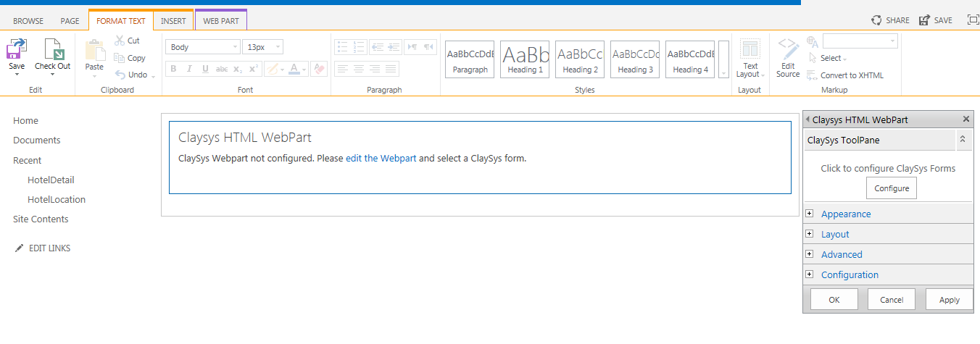
Task: Expand the Advanced section
Action: tap(842, 254)
